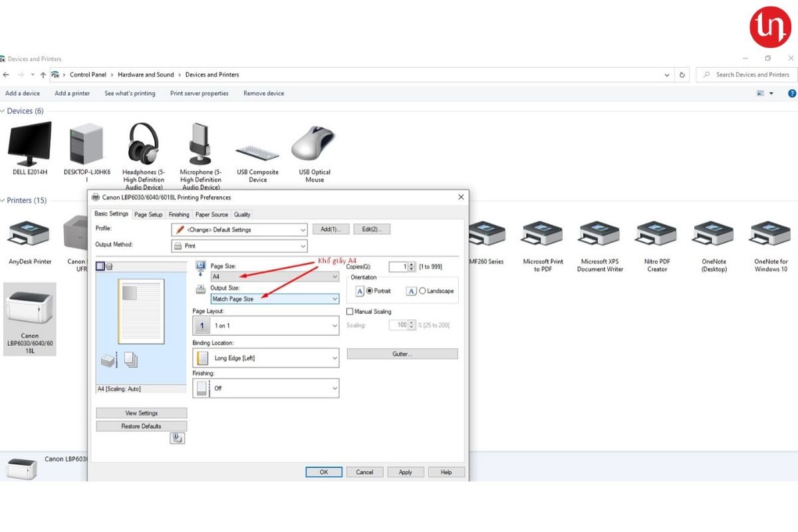Select the DESKTOP-LJ0HK6I computer device
Screen dimensions: 798x532
pyautogui.click(x=86, y=152)
